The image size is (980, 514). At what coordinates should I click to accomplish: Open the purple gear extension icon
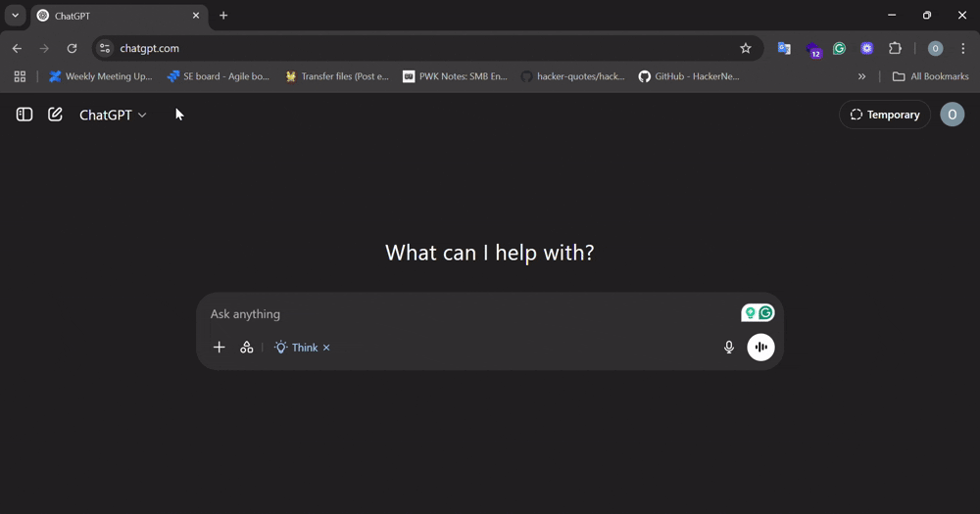867,48
